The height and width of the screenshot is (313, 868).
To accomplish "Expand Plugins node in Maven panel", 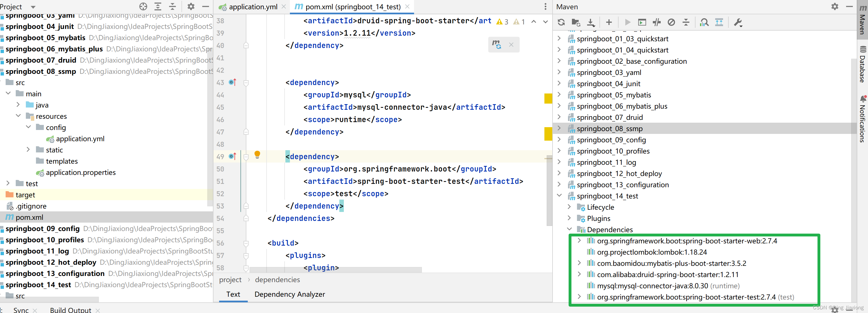I will pos(569,218).
